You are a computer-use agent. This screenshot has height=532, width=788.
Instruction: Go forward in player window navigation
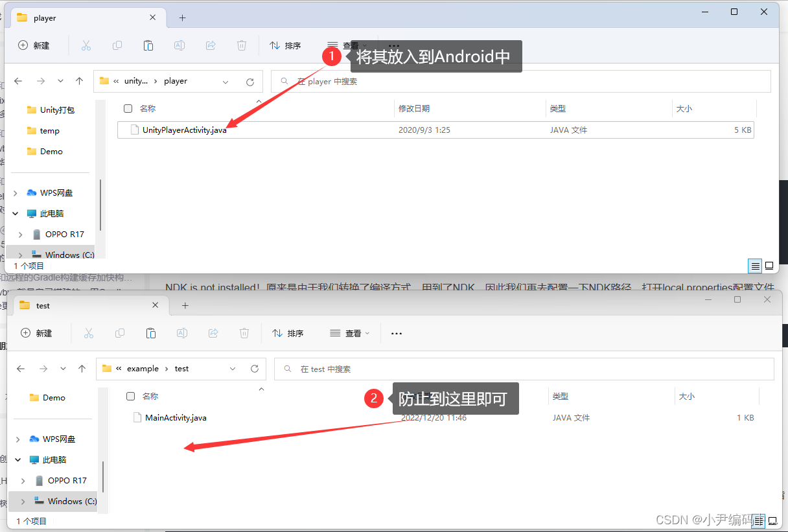[41, 81]
